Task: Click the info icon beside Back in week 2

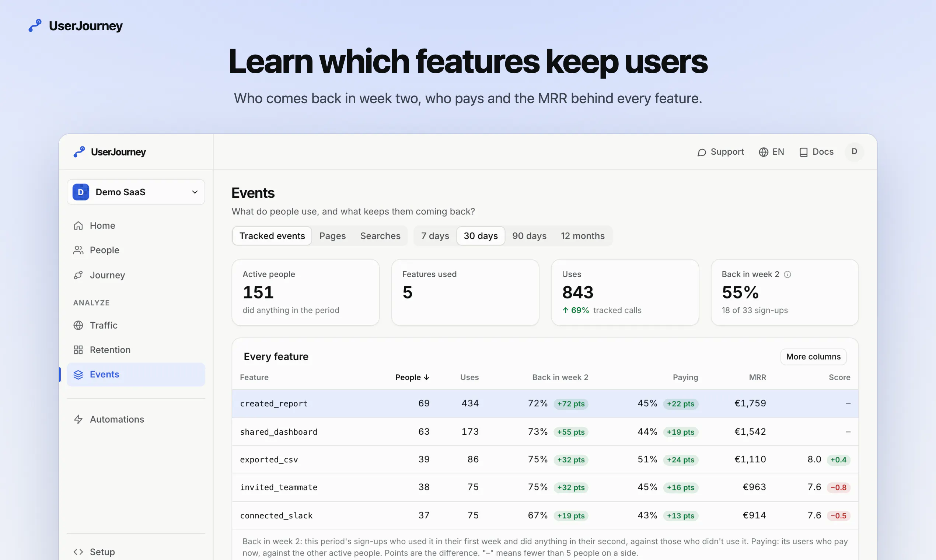Action: tap(787, 274)
